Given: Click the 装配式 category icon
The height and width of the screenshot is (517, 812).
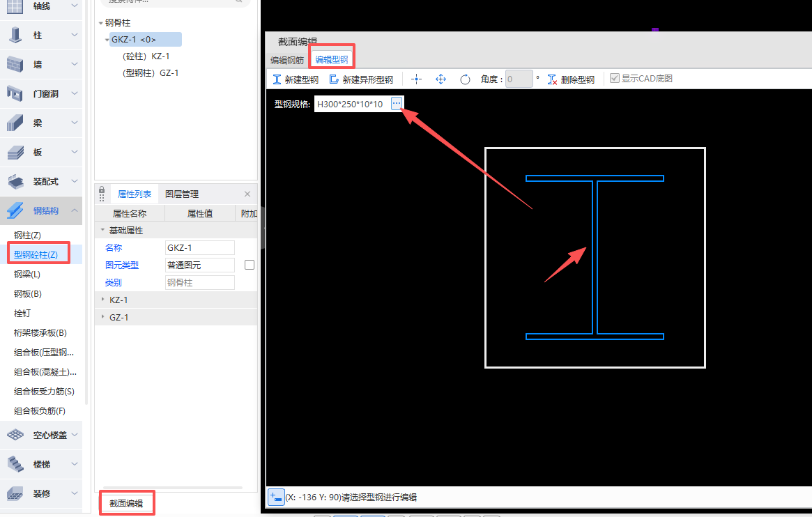Looking at the screenshot, I should [15, 182].
